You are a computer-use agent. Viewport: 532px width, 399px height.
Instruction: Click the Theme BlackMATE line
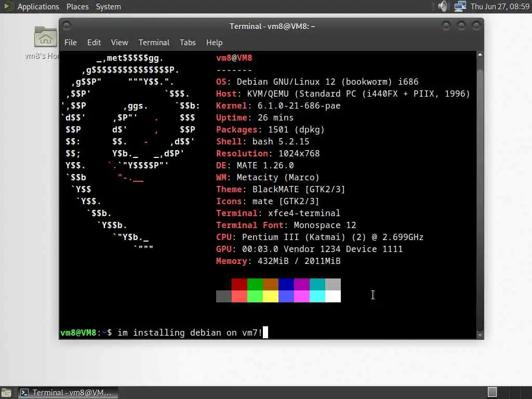281,189
